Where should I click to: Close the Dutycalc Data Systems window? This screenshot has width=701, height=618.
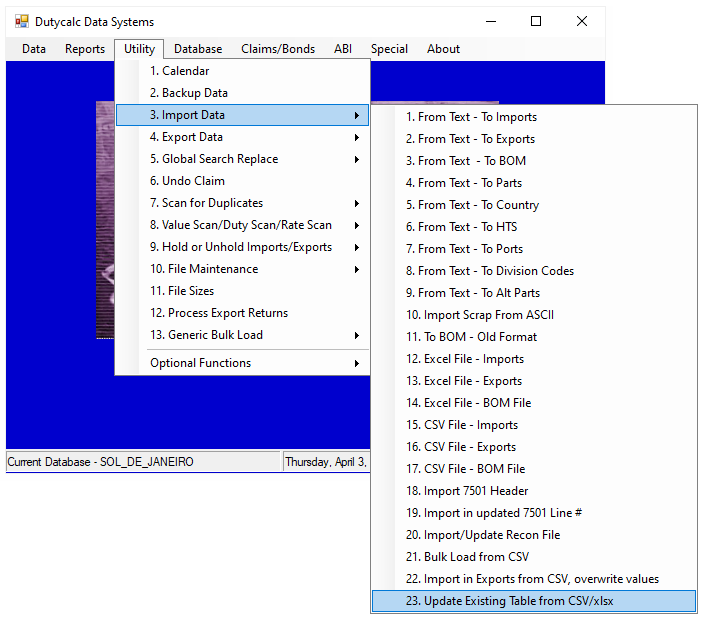click(582, 21)
